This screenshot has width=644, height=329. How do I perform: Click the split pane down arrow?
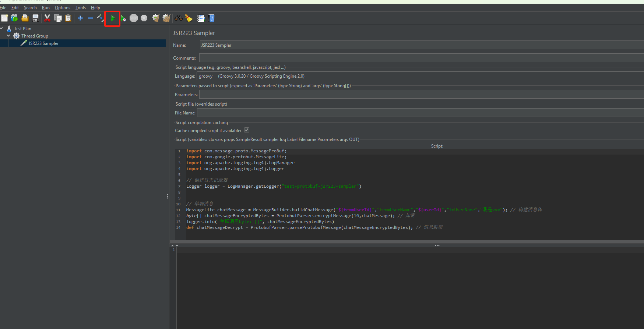coord(177,245)
